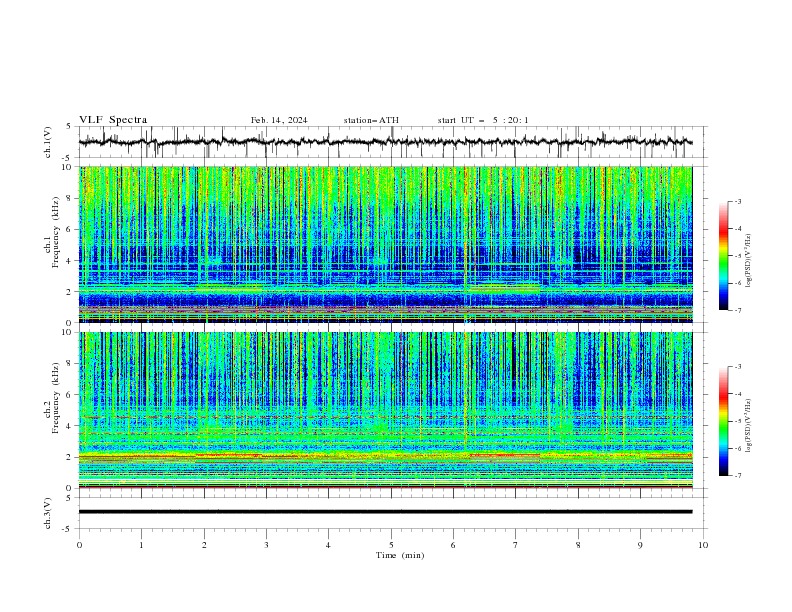This screenshot has width=792, height=612.
Task: Click the ch.1 spectrogram panel
Action: (x=385, y=244)
